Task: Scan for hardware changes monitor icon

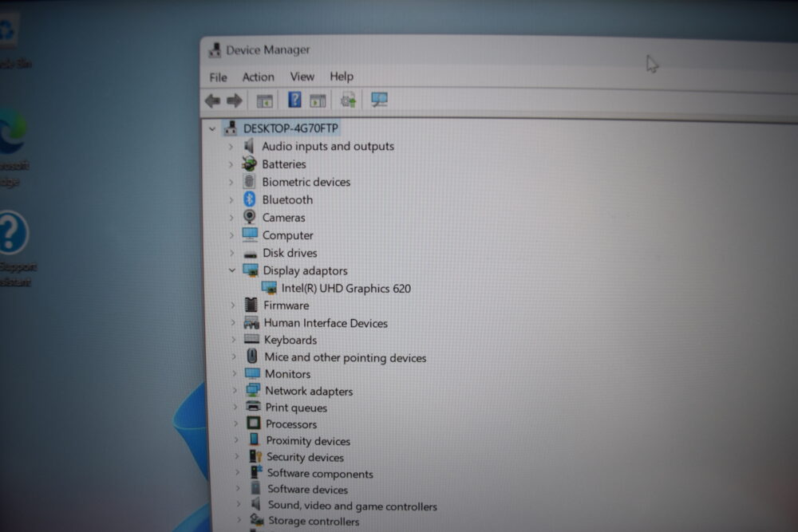Action: 379,100
